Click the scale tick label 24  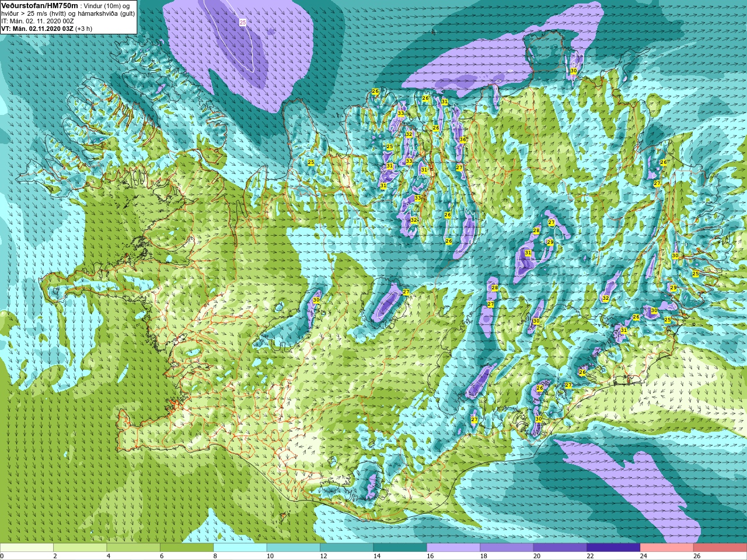click(x=644, y=556)
